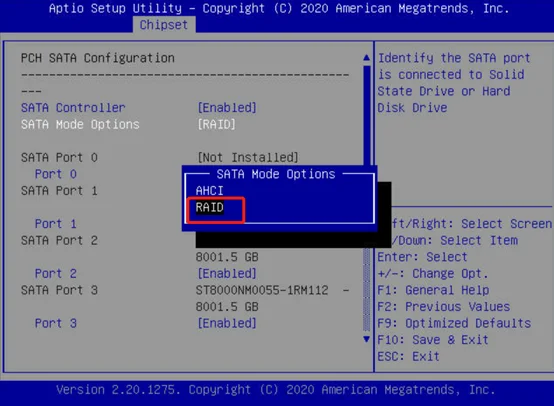The width and height of the screenshot is (554, 406).
Task: Click the F1: General Help hint
Action: pos(433,290)
